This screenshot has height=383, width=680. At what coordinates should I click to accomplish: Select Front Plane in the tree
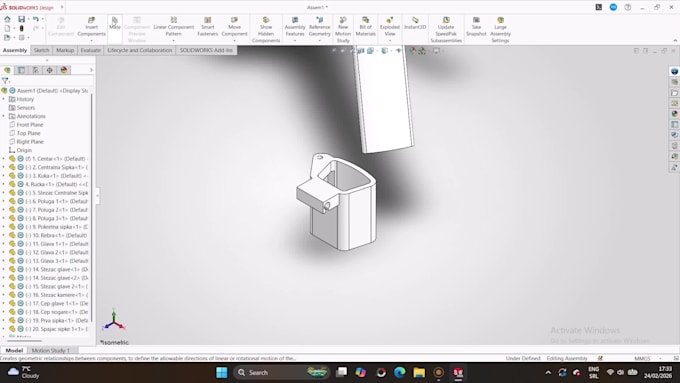29,125
